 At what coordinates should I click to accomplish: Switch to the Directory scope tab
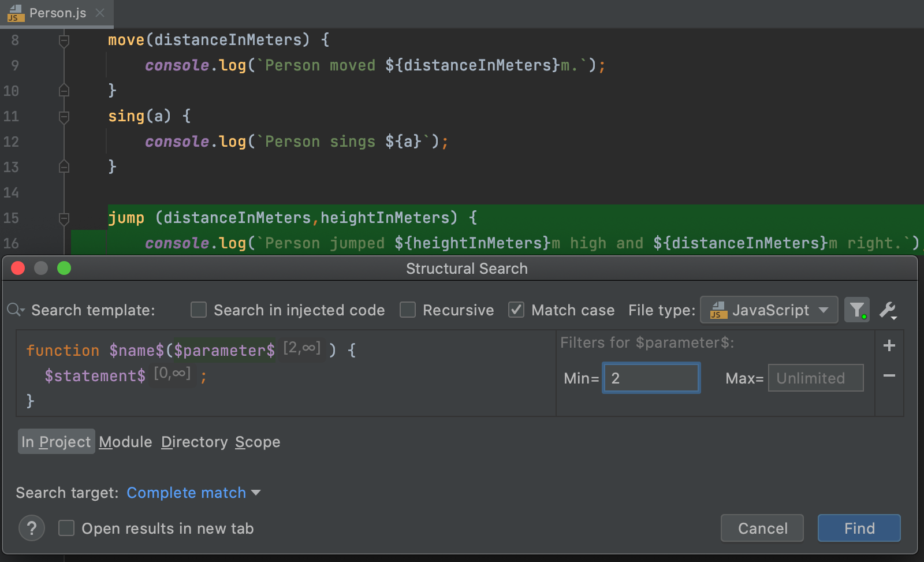point(194,442)
